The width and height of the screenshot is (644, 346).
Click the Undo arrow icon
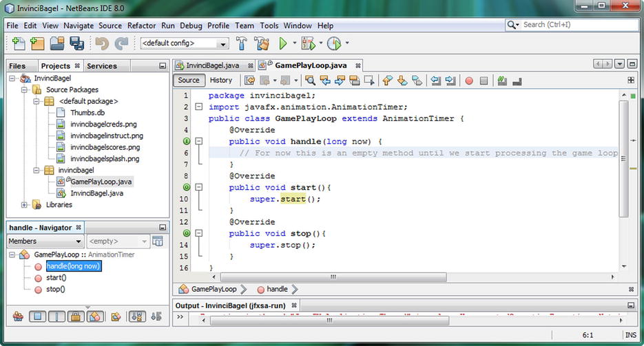pos(102,43)
